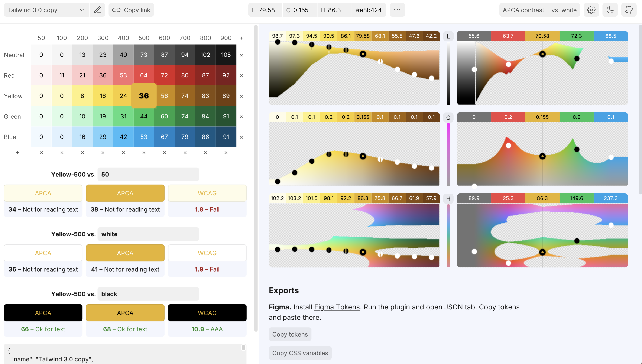This screenshot has height=364, width=642.
Task: Open the GitHub repository icon
Action: tap(629, 10)
